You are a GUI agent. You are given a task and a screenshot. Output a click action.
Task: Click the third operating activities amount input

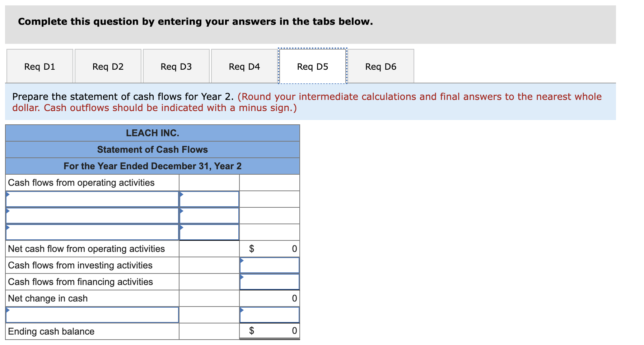click(x=209, y=232)
